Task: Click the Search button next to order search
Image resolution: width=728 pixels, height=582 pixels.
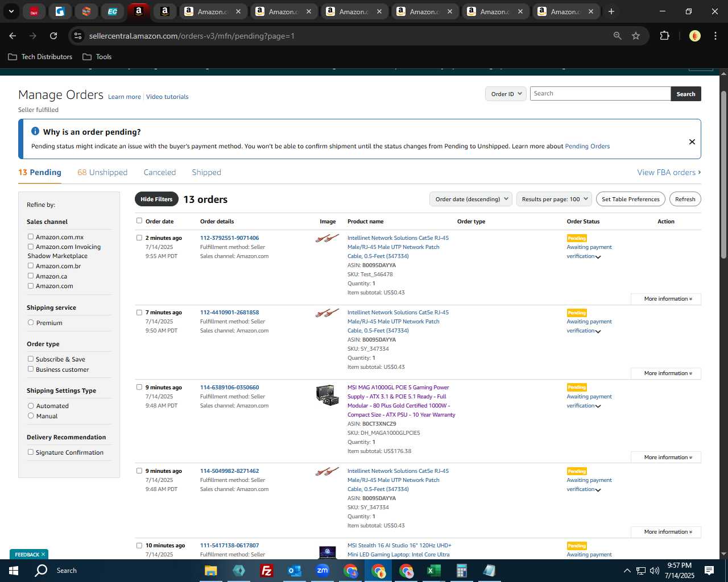Action: point(686,94)
